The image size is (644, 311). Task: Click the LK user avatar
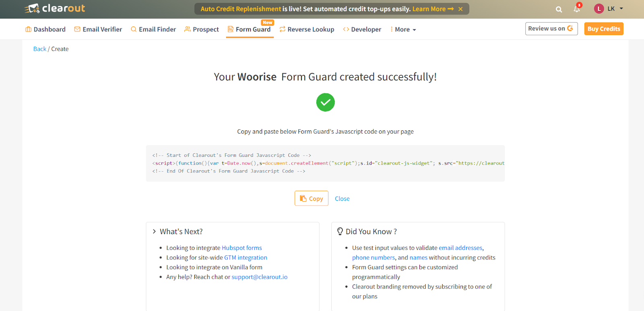pyautogui.click(x=599, y=9)
